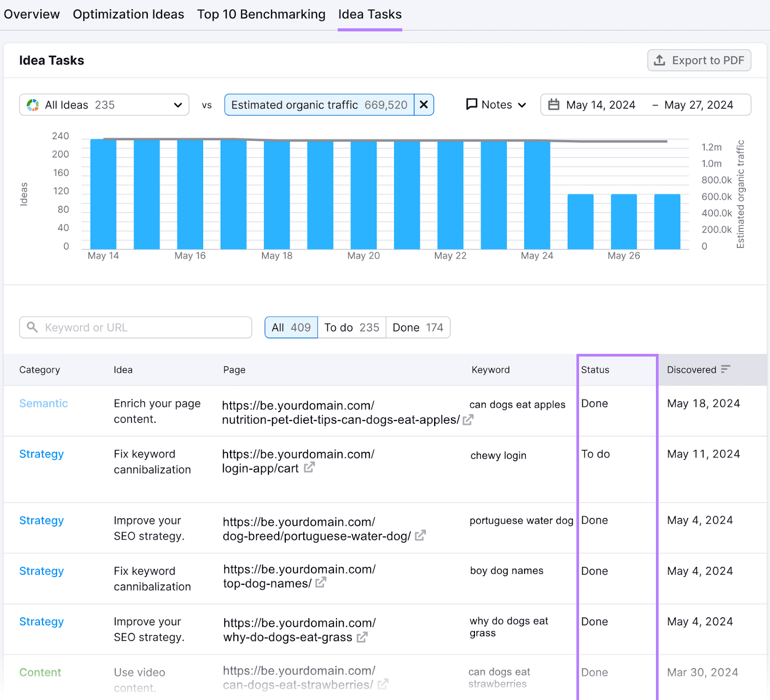The height and width of the screenshot is (700, 770).
Task: Open the Top 10 Benchmarking tab
Action: tap(261, 14)
